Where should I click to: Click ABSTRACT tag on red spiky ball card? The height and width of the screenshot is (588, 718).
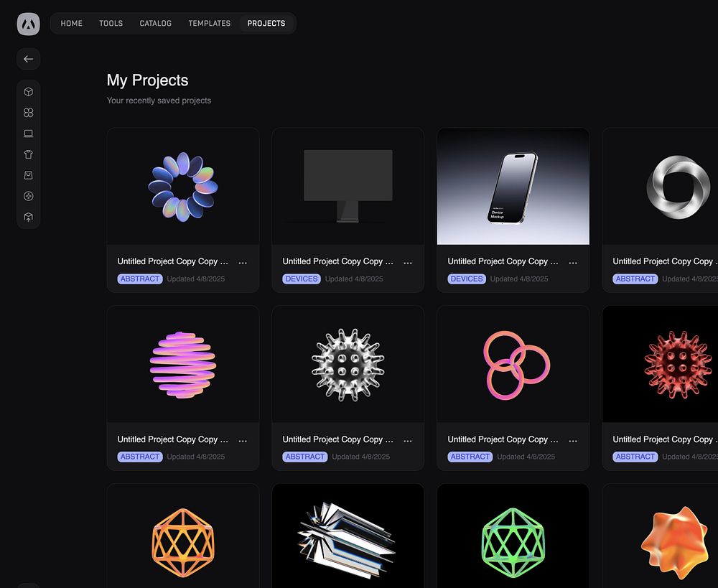click(635, 457)
